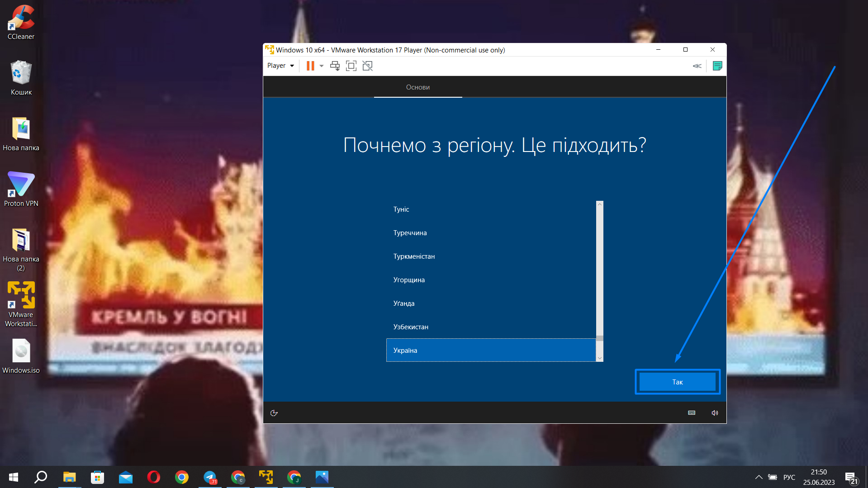Open the Windows Start menu
The width and height of the screenshot is (868, 488).
[x=14, y=477]
